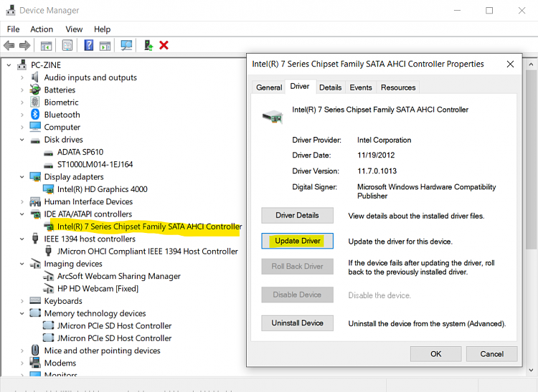Expand the Audio inputs and outputs node
Image resolution: width=538 pixels, height=392 pixels.
click(x=22, y=77)
